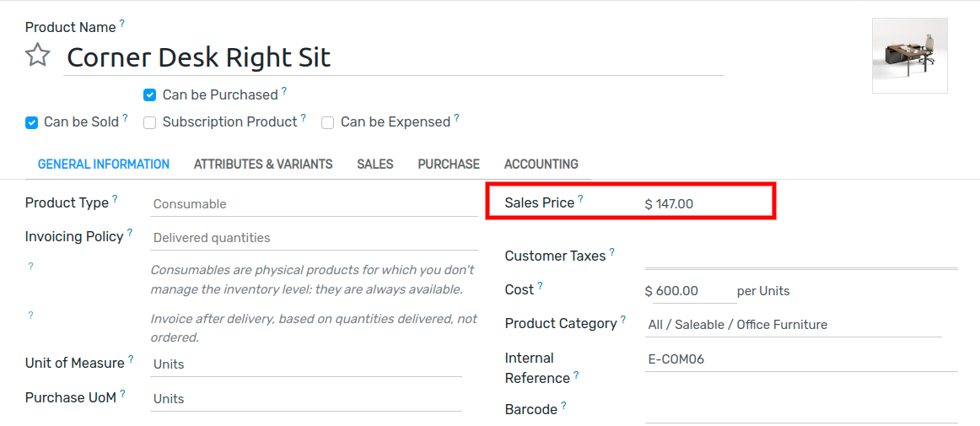Click the favorite star icon
The height and width of the screenshot is (426, 980).
pyautogui.click(x=37, y=56)
